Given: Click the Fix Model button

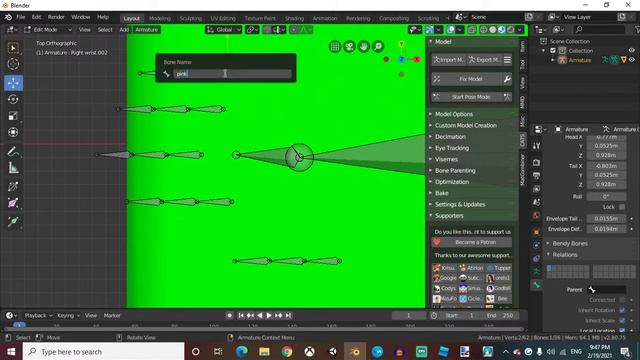Looking at the screenshot, I should pyautogui.click(x=466, y=79).
